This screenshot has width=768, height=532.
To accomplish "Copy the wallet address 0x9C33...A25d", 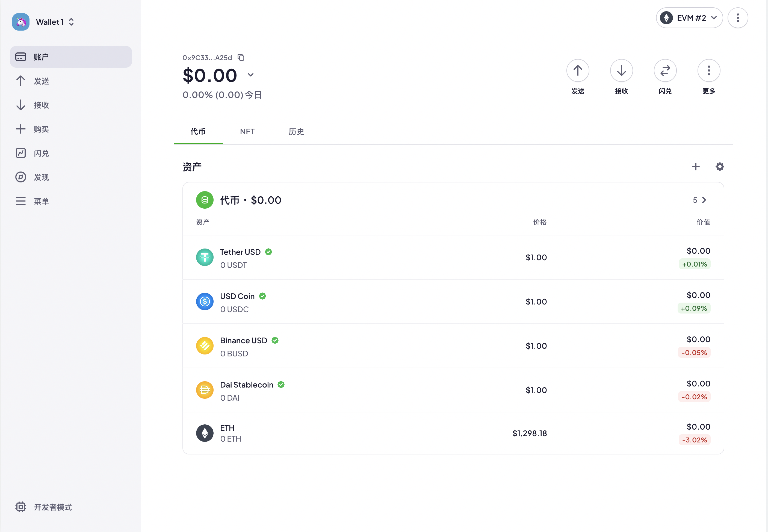I will pyautogui.click(x=241, y=57).
